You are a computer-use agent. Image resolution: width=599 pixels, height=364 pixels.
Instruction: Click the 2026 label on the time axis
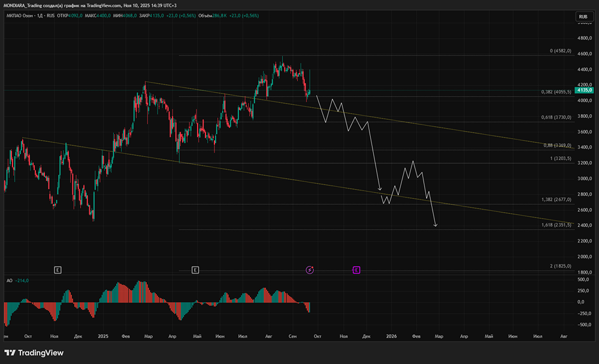click(391, 337)
